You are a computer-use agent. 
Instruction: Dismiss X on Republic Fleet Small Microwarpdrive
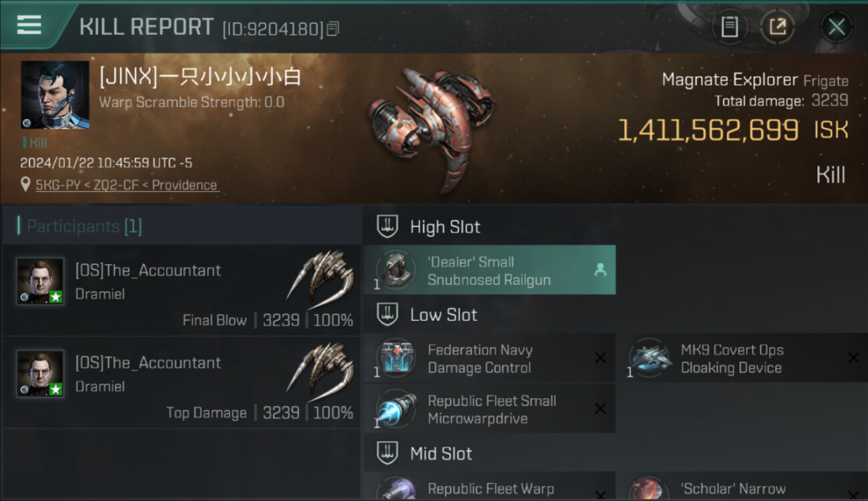click(600, 409)
